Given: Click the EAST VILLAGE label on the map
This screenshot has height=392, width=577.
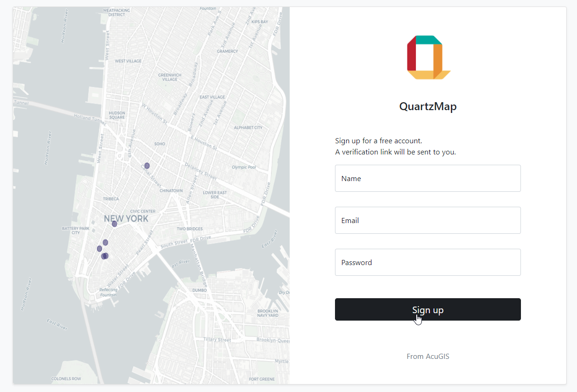Looking at the screenshot, I should (212, 97).
